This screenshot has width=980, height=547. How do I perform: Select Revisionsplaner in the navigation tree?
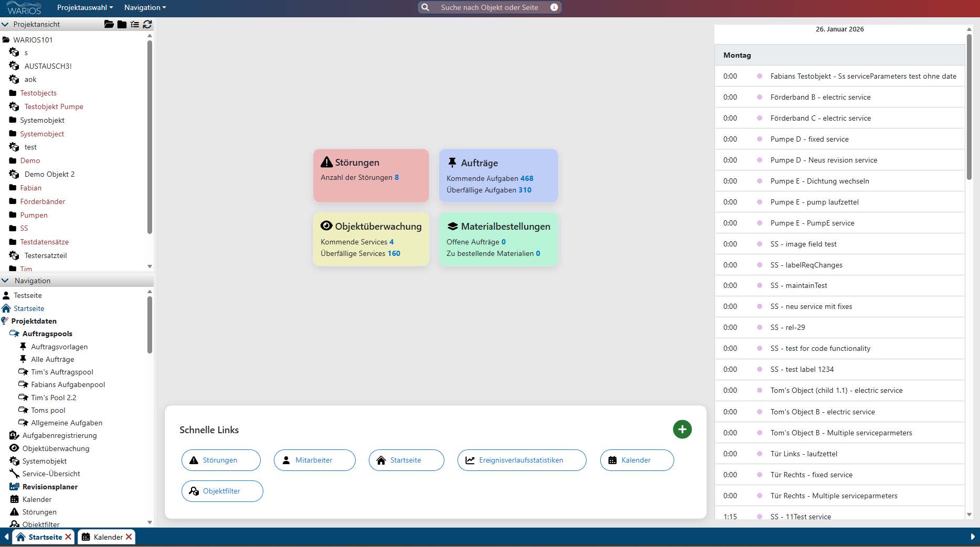point(50,487)
